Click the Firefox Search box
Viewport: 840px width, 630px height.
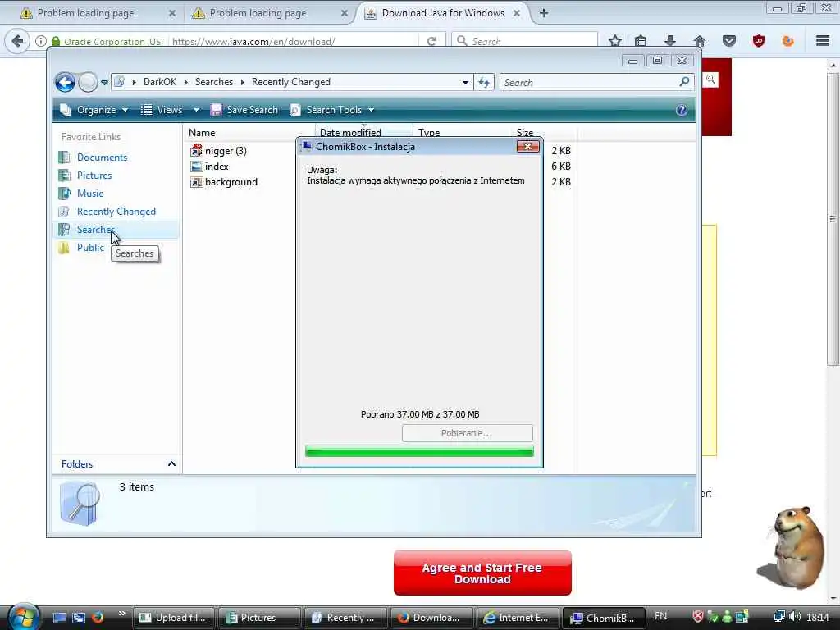pyautogui.click(x=525, y=41)
